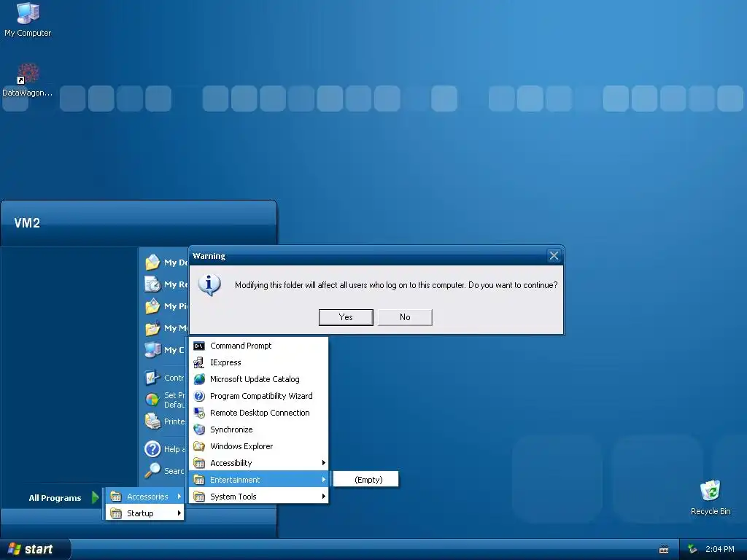Click the VM2 user name header
This screenshot has width=747, height=560.
coord(27,223)
